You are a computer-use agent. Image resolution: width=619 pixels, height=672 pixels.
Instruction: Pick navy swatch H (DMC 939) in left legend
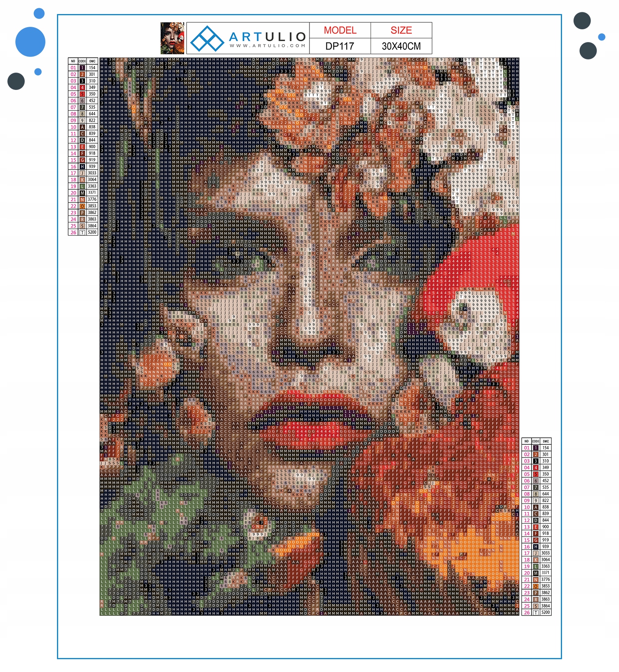point(82,166)
